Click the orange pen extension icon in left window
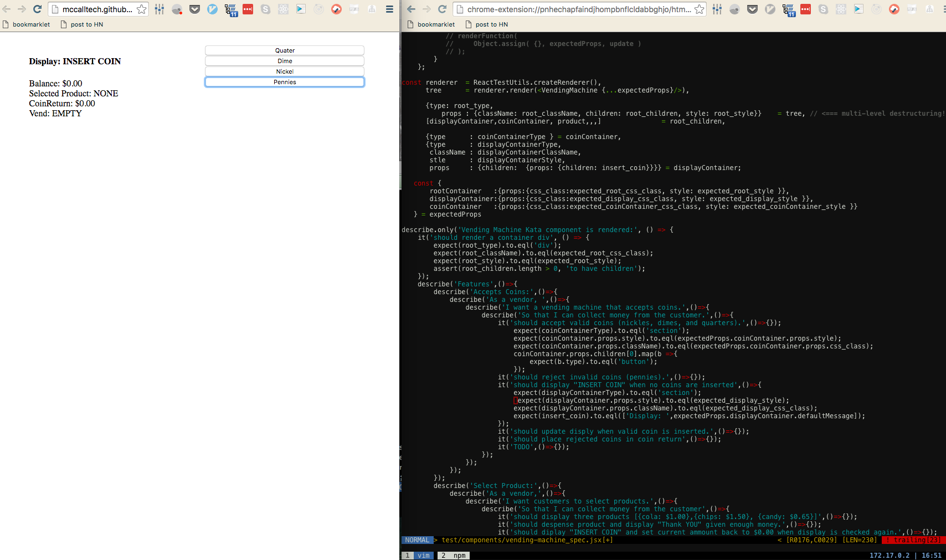The image size is (946, 560). click(x=336, y=9)
